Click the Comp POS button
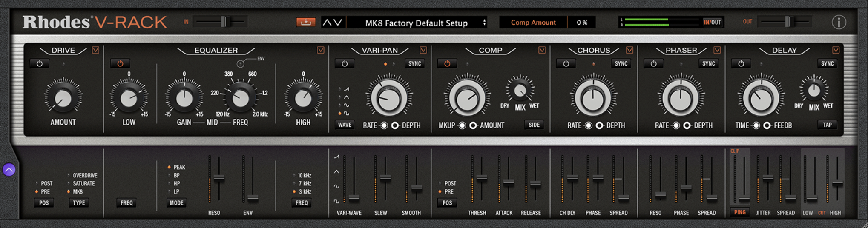This screenshot has width=868, height=228. pos(447,203)
